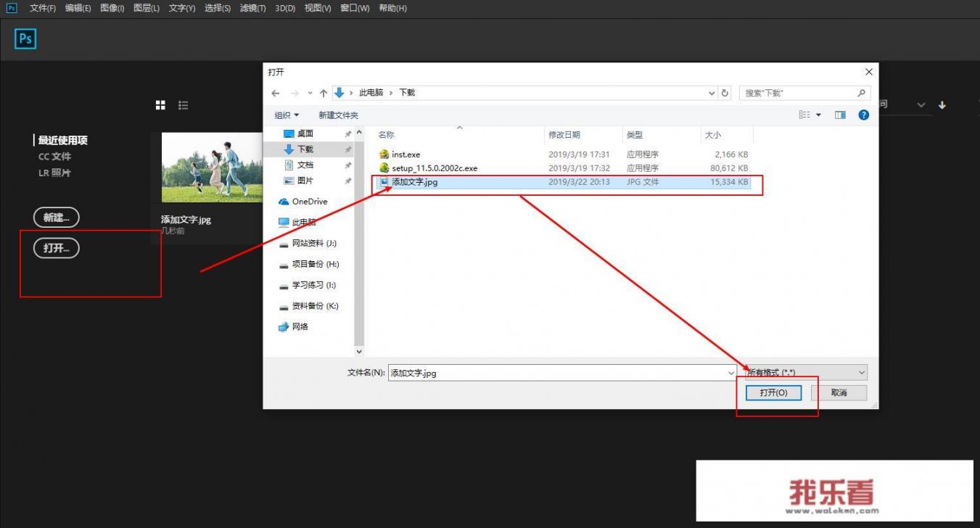Screen dimensions: 980x528
Task: Go back in the Open dialog
Action: [276, 93]
